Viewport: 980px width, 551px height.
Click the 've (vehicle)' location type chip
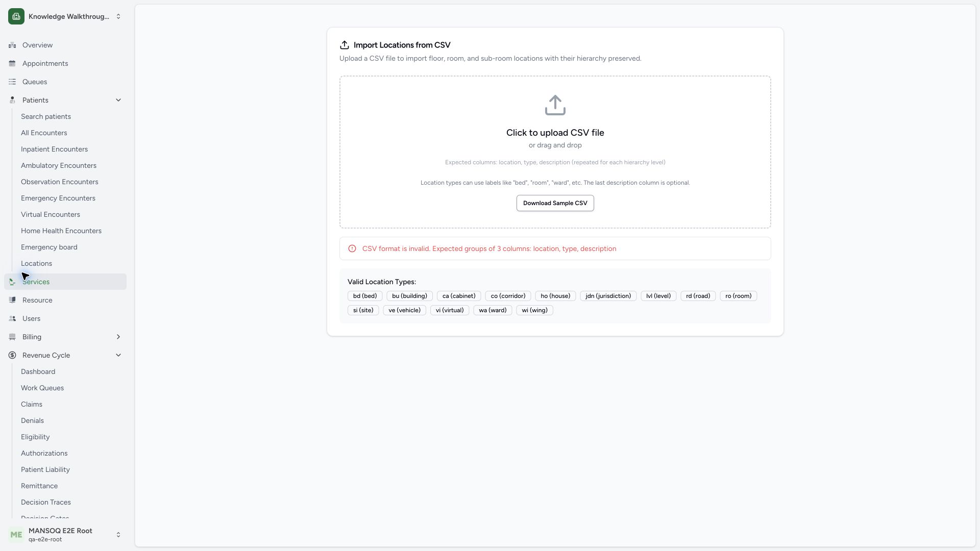click(x=405, y=310)
